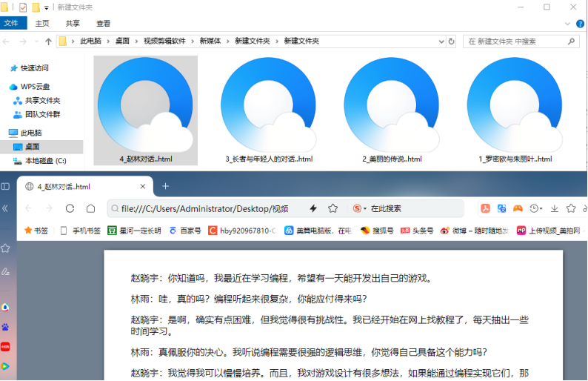Select 快速访问 in the navigation pane
This screenshot has height=381, width=588.
click(x=35, y=68)
